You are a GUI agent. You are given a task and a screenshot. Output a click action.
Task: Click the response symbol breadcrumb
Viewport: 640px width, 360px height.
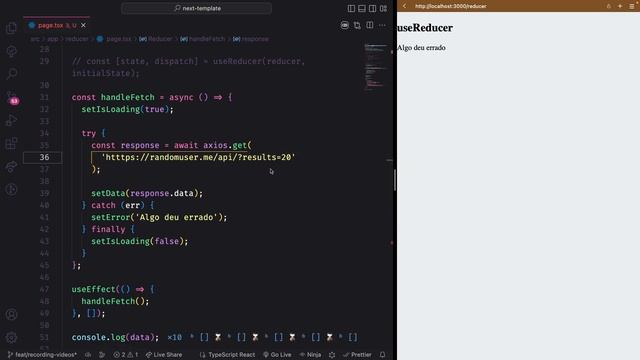(251, 39)
